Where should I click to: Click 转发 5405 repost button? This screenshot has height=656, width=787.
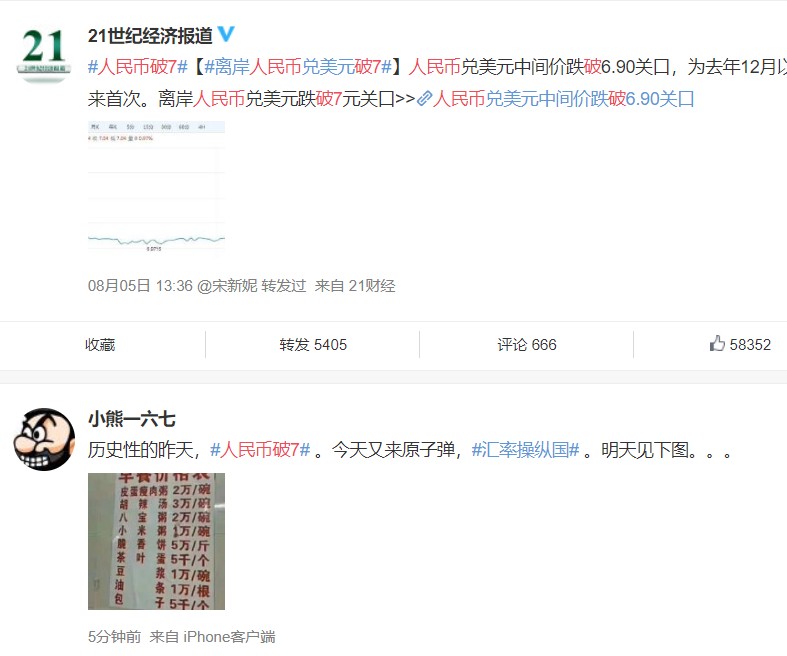pos(313,345)
